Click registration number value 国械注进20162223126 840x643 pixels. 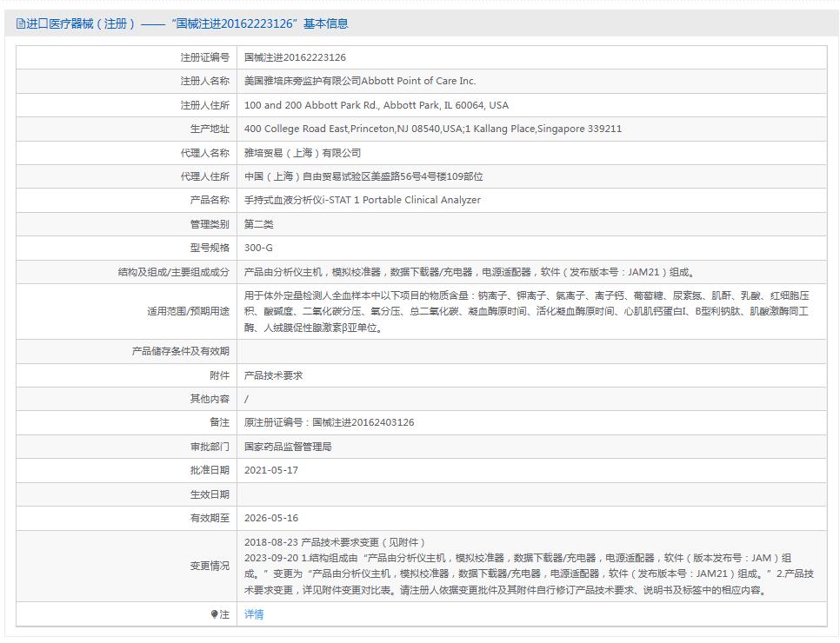[295, 57]
